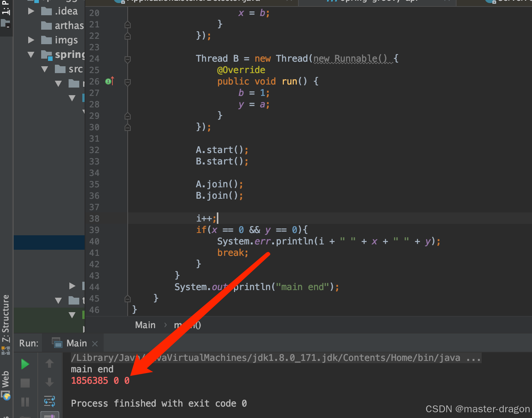532x418 pixels.
Task: Collapse code fold marker at line 45
Action: 128,299
